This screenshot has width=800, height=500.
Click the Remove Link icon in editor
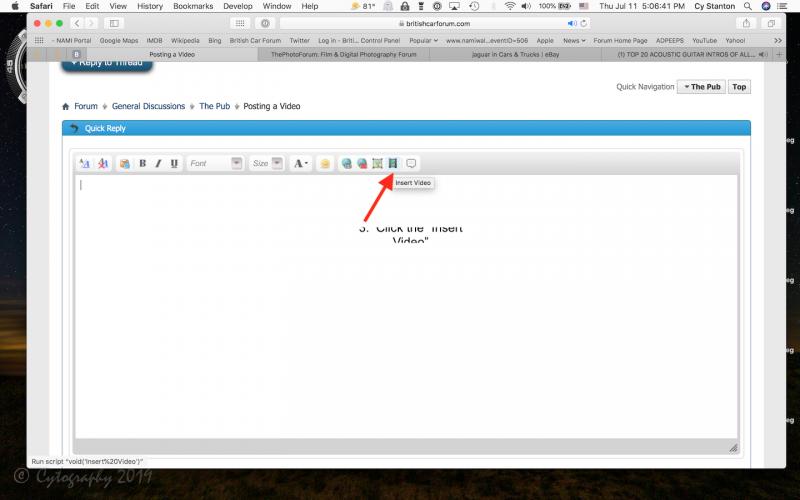click(x=362, y=163)
